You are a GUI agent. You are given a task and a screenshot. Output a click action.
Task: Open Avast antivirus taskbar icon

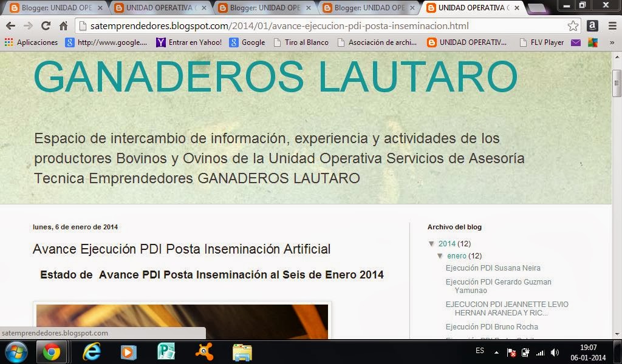[x=204, y=352]
